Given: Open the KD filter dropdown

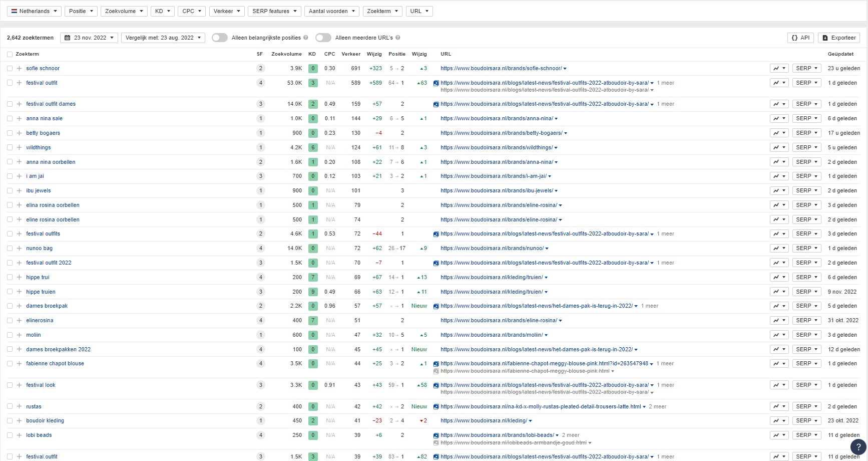Looking at the screenshot, I should (162, 11).
